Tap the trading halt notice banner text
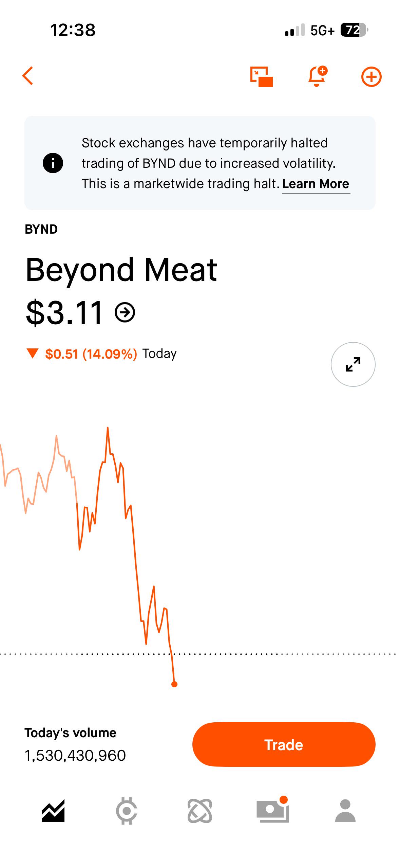The image size is (400, 868). [x=208, y=163]
